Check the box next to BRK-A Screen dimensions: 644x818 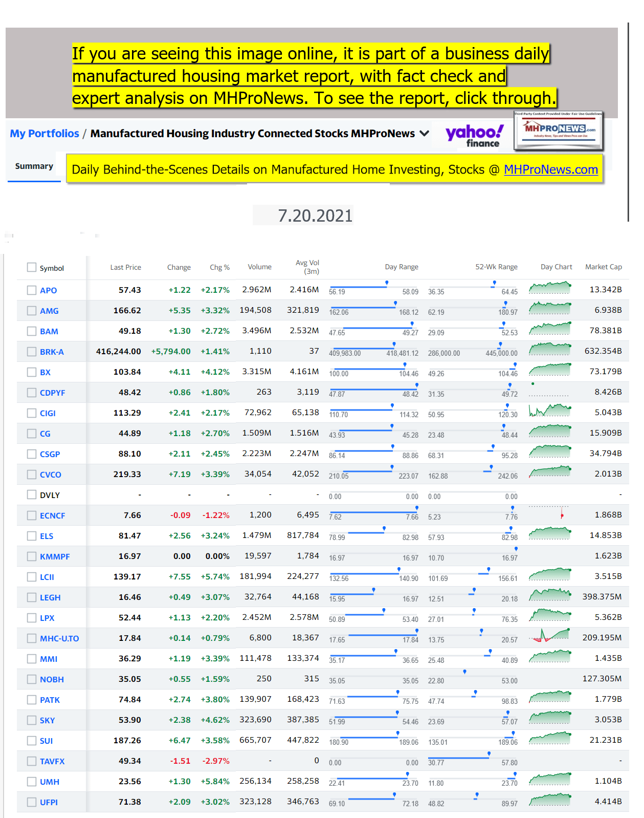click(x=32, y=352)
